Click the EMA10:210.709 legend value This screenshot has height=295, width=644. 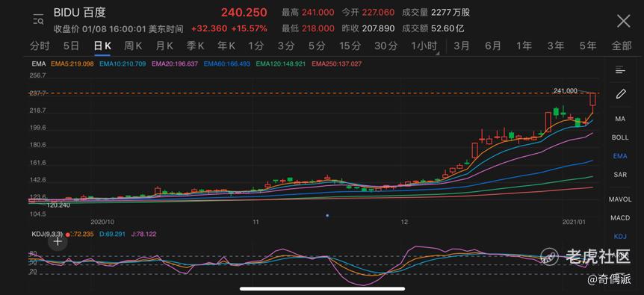(123, 64)
